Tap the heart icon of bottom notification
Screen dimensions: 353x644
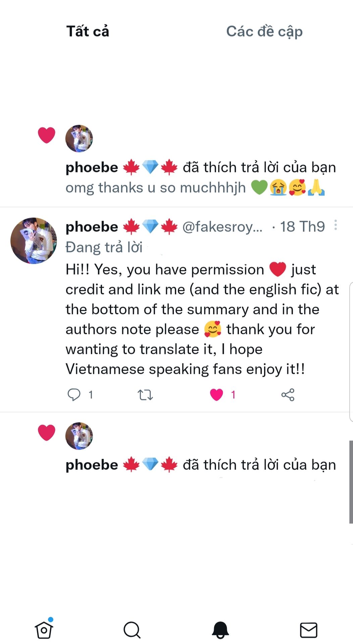pos(46,432)
